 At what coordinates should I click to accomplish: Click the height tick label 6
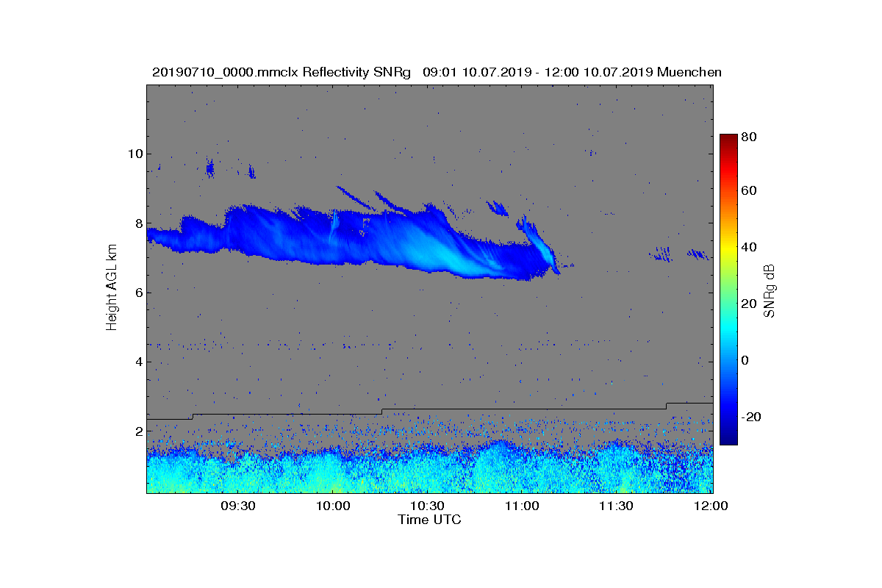coord(137,293)
